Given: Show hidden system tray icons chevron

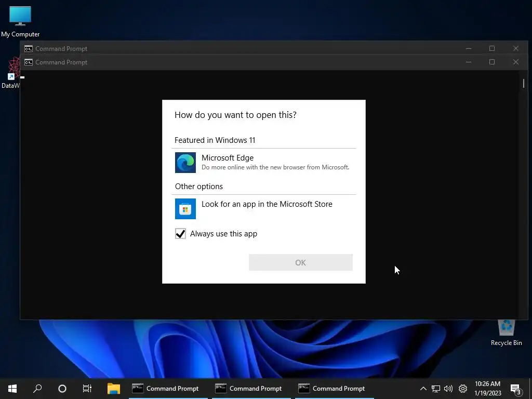Looking at the screenshot, I should pyautogui.click(x=423, y=389).
